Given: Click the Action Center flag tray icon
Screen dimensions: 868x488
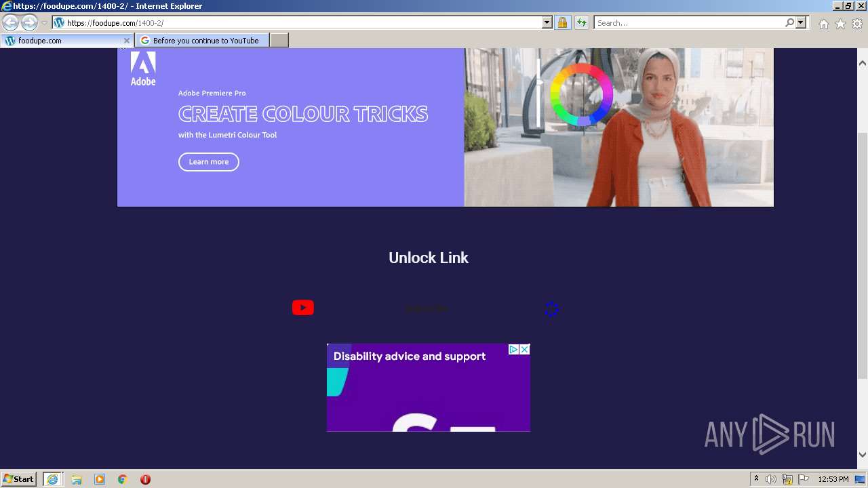Looking at the screenshot, I should 804,479.
